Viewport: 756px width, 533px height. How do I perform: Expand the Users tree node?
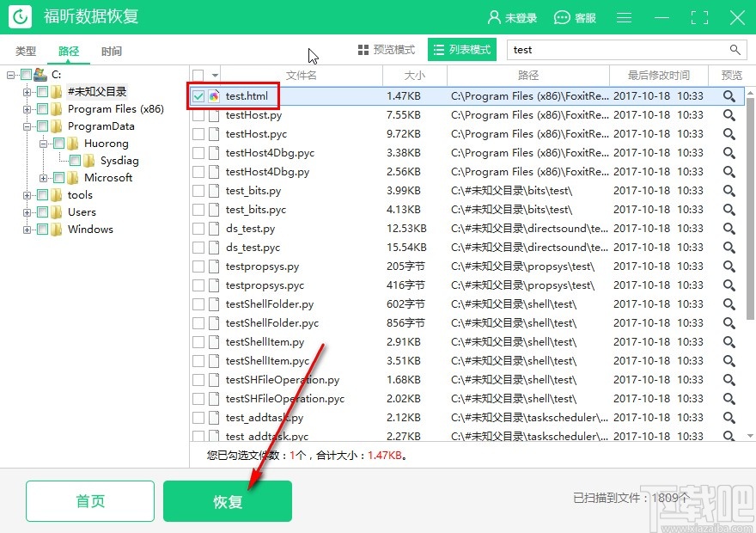[x=27, y=212]
